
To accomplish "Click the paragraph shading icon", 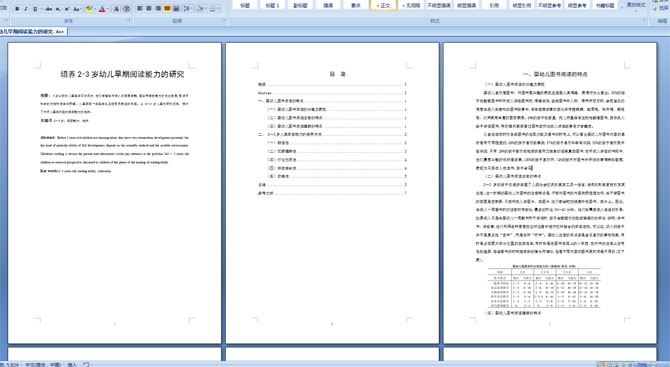I will 200,9.
